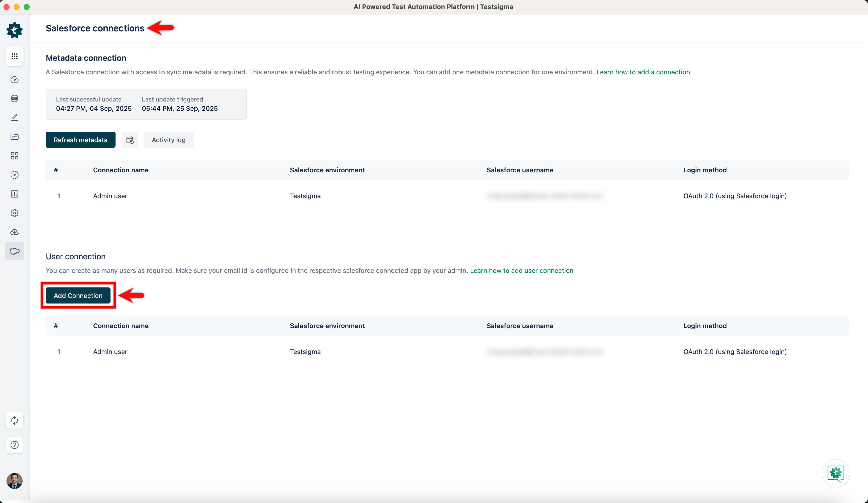868x503 pixels.
Task: Click the four-squares sidebar icon
Action: [15, 156]
